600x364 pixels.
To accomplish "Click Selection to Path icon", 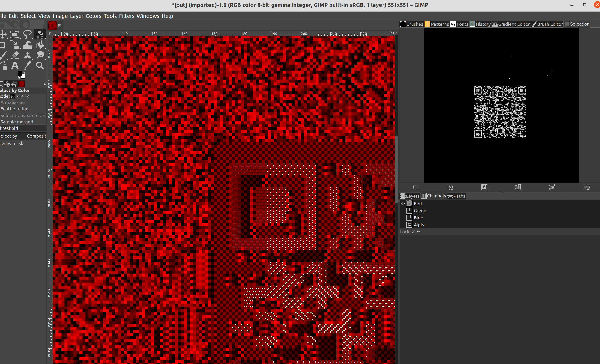I will (x=552, y=187).
